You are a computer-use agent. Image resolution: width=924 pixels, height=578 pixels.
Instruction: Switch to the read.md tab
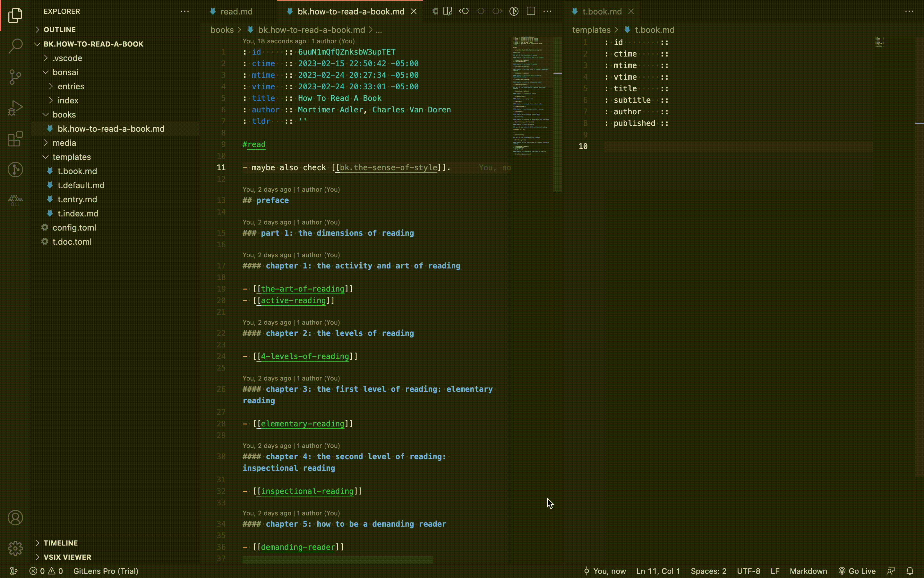click(236, 12)
